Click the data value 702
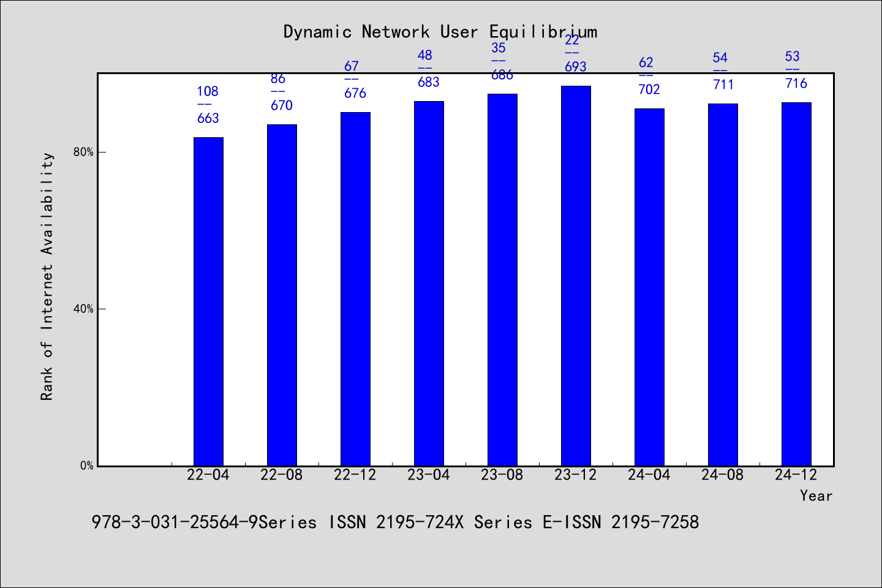882x588 pixels. [x=649, y=89]
